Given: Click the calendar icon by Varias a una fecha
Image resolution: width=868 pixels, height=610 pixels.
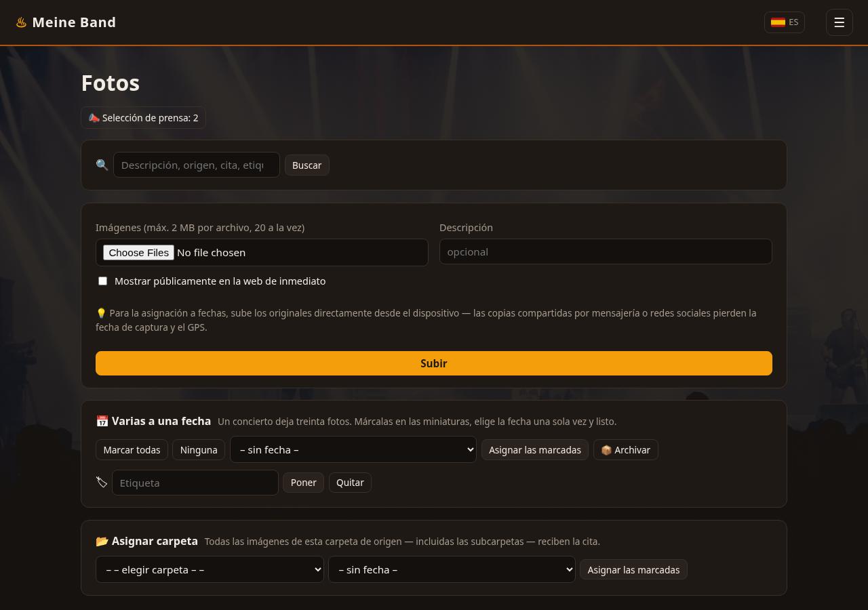Looking at the screenshot, I should point(102,421).
